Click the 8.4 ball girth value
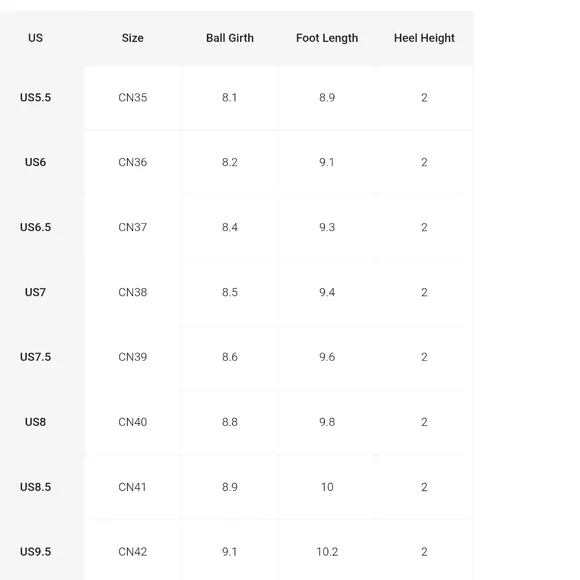This screenshot has width=580, height=580. click(230, 227)
